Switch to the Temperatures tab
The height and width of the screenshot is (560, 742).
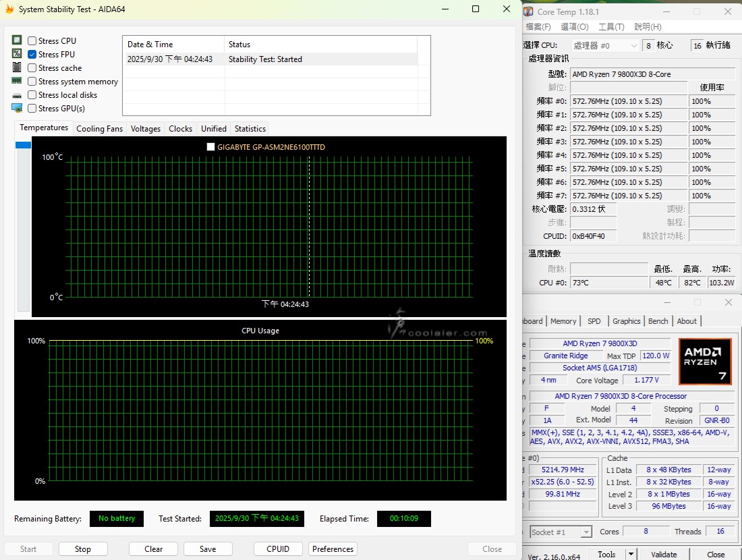(x=44, y=128)
